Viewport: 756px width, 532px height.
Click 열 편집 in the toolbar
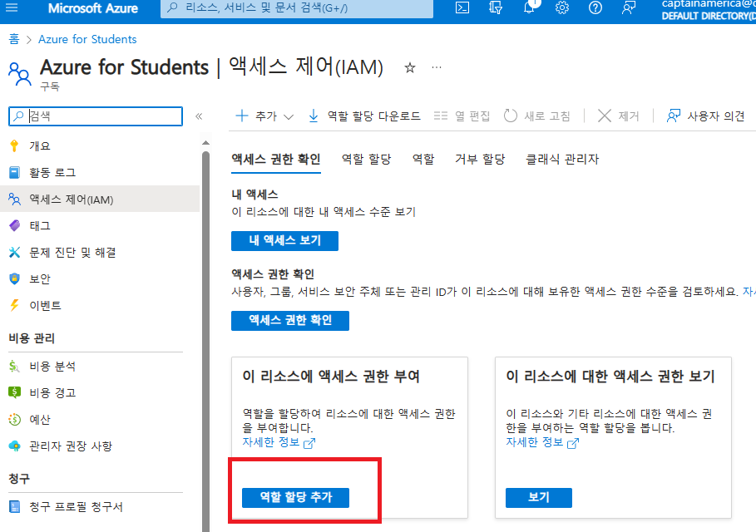click(462, 116)
